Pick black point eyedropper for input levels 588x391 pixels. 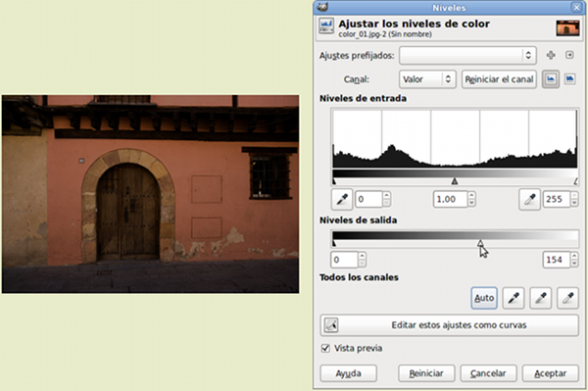(x=342, y=199)
